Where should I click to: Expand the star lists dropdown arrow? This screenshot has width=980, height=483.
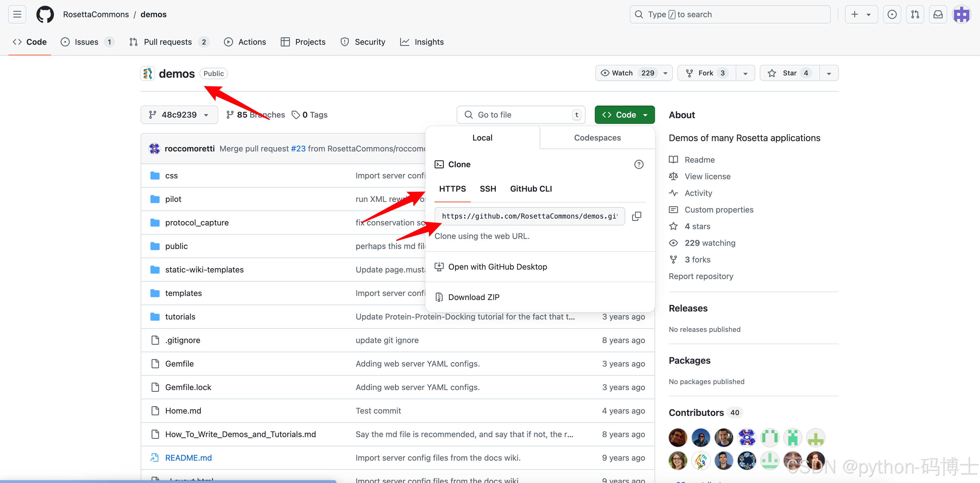coord(829,73)
